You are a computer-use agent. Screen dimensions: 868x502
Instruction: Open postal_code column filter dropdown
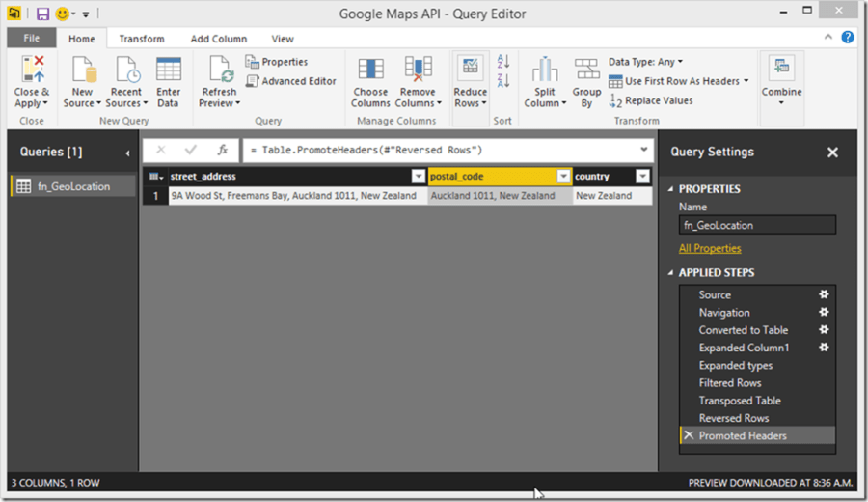point(563,177)
